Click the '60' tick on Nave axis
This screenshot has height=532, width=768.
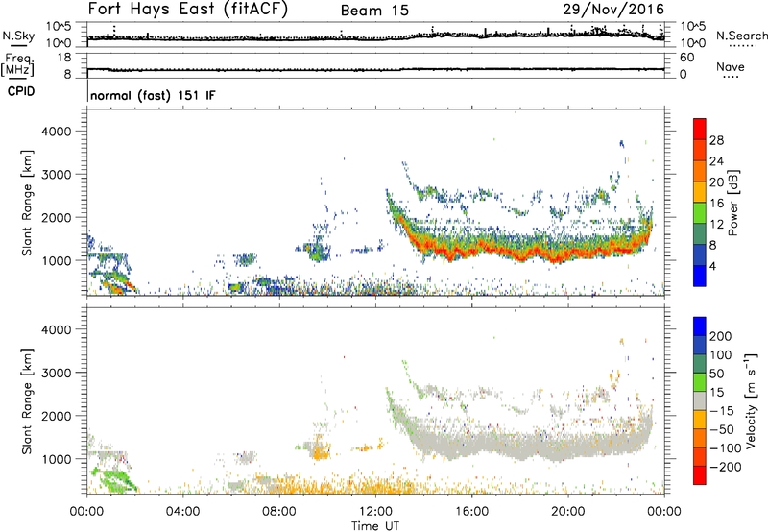click(687, 58)
